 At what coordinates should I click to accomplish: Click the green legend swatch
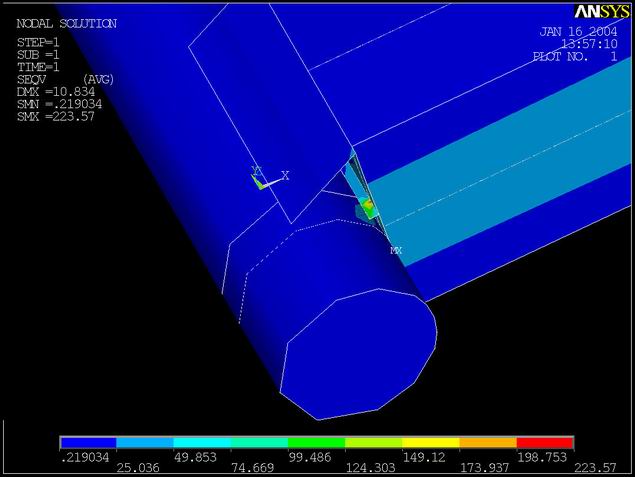(x=317, y=443)
